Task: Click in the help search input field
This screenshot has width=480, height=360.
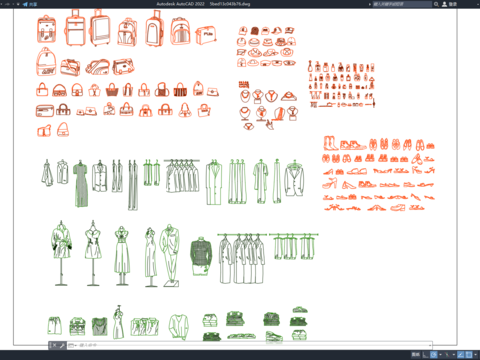Action: 402,4
